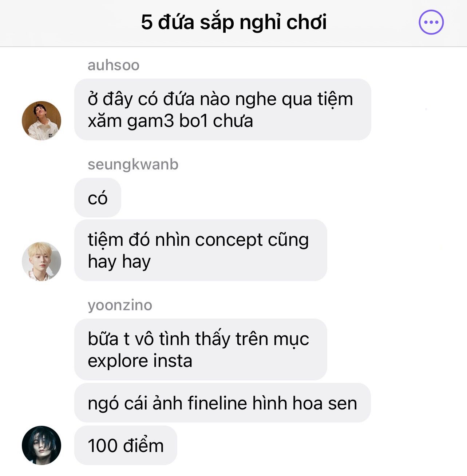Select the 'tiệm đó nhìn concept' message

(x=201, y=250)
